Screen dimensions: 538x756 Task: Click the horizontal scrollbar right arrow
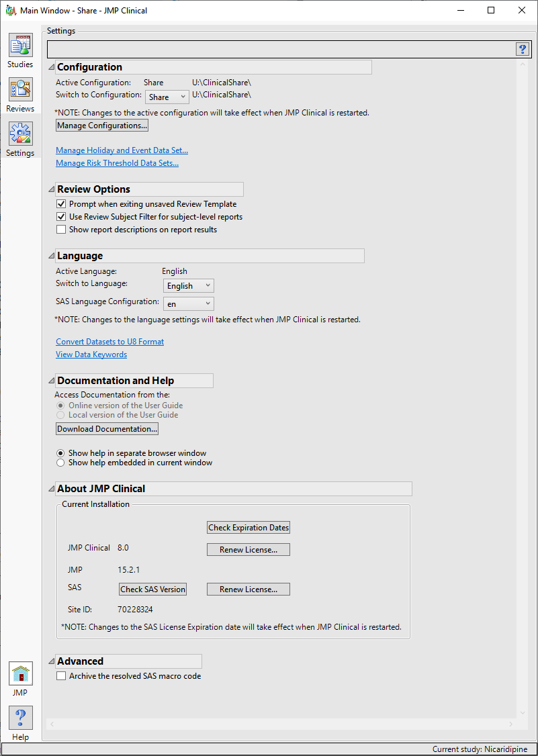[511, 724]
